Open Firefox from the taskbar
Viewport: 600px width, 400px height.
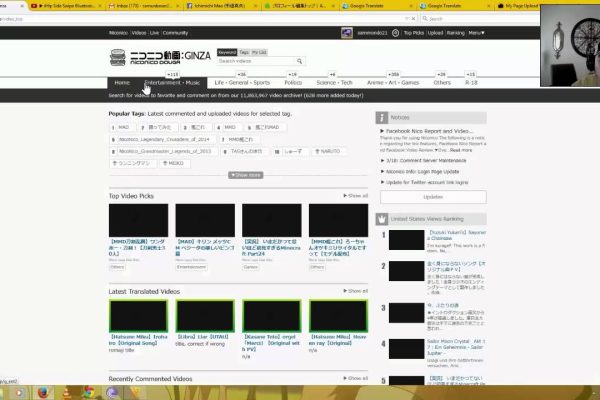coord(42,392)
